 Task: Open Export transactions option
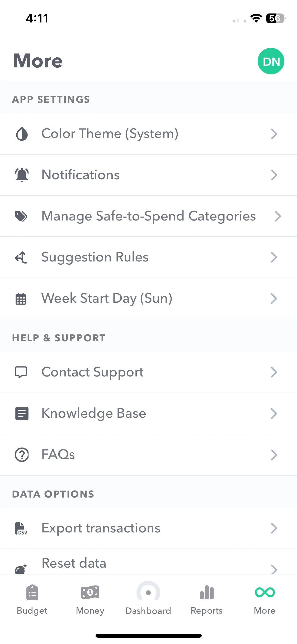148,528
